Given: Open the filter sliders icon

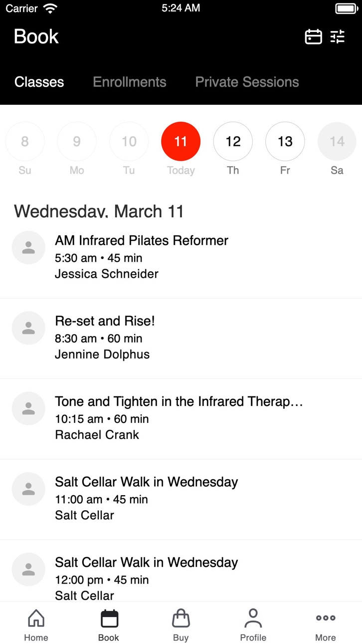Looking at the screenshot, I should pyautogui.click(x=338, y=36).
